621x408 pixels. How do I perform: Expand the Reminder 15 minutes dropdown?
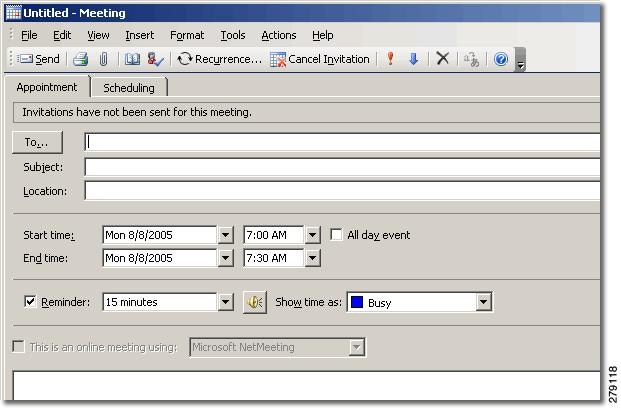coord(225,302)
